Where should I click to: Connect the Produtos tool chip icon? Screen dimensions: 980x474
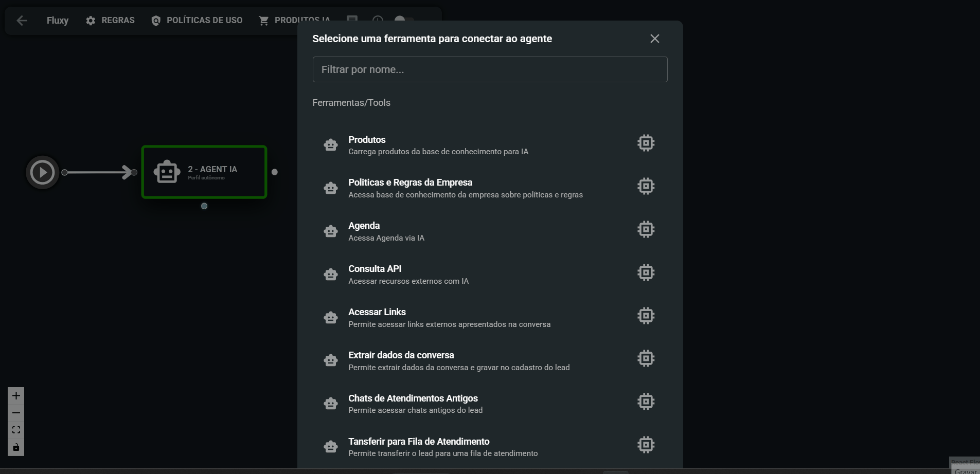[x=646, y=143]
